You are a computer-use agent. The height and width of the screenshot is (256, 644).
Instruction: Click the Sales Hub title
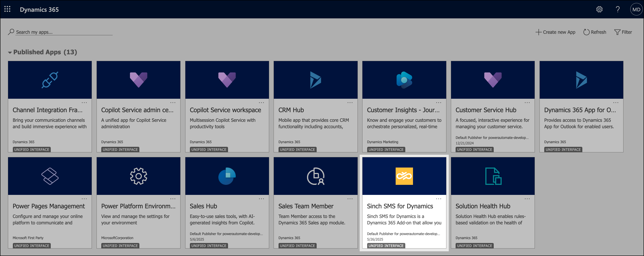point(203,206)
